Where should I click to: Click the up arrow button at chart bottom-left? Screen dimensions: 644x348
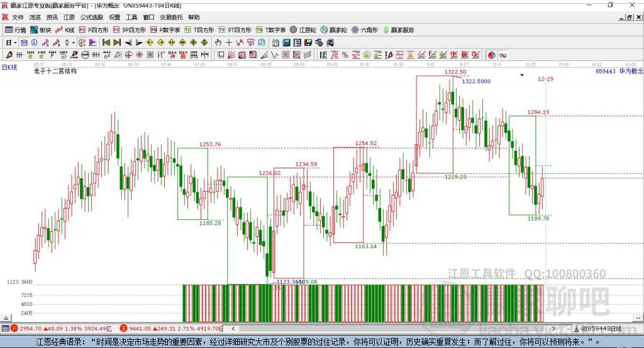6,318
